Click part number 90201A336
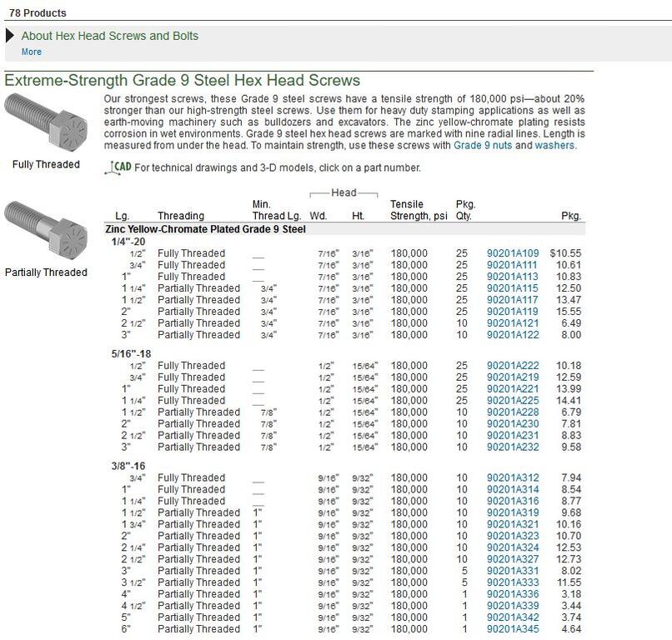Screen dimensions: 672x640 click(513, 593)
